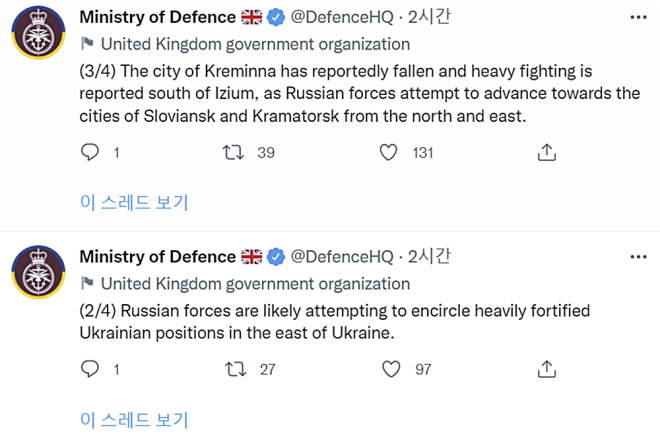660x436 pixels.
Task: Retweet the (2/4) encircle tweet
Action: pyautogui.click(x=232, y=369)
